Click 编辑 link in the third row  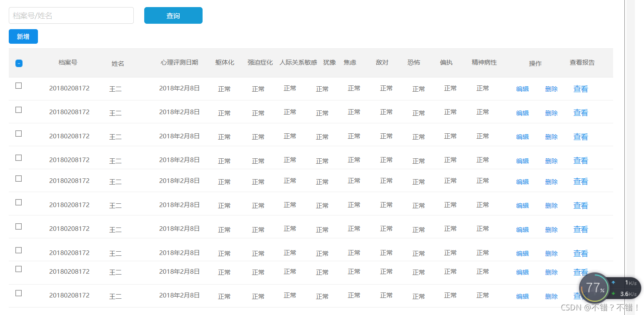522,137
